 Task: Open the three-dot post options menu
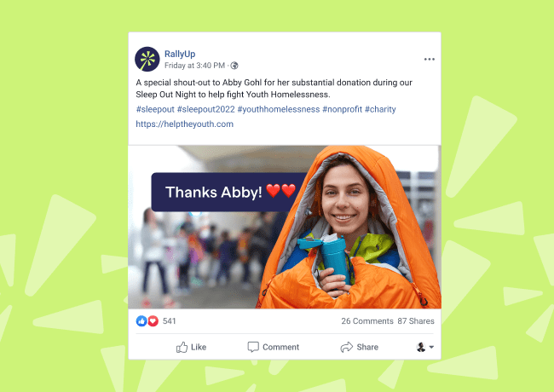[x=430, y=60]
